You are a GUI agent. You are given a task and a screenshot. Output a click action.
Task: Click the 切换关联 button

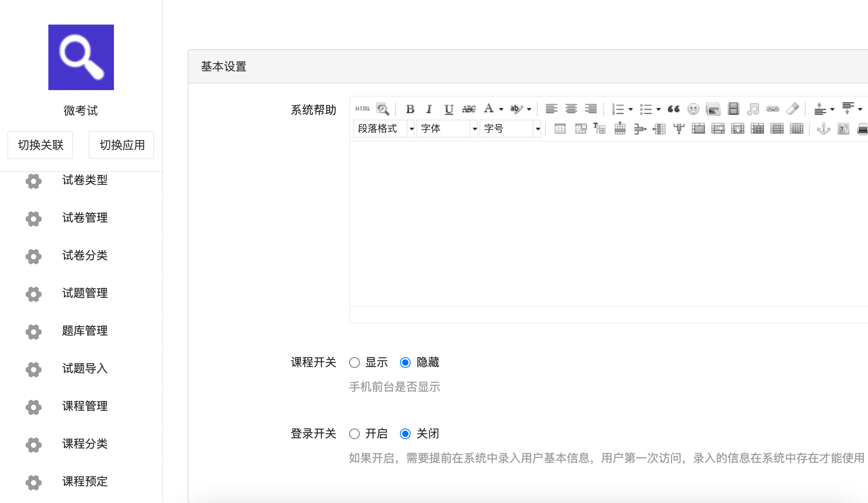(x=40, y=145)
